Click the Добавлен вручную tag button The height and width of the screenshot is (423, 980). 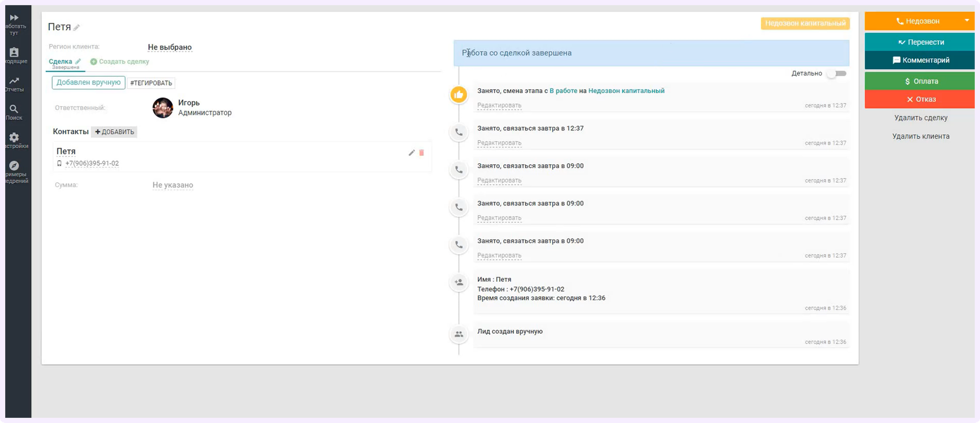(88, 82)
